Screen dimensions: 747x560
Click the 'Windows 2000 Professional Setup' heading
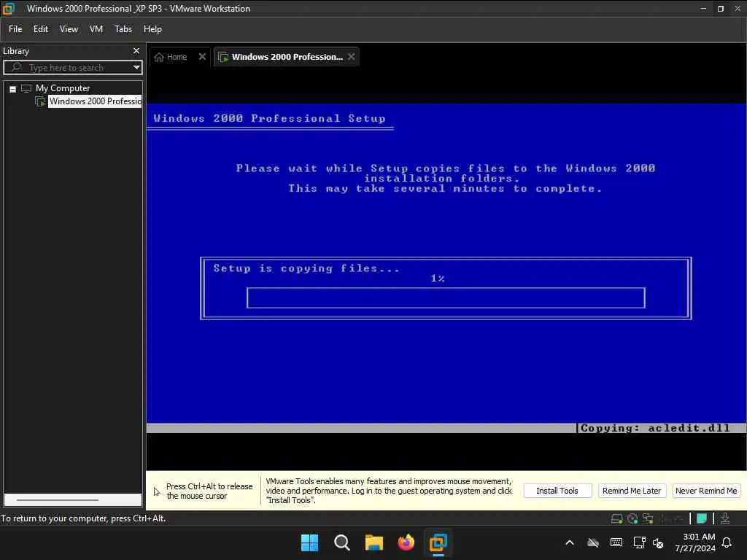[270, 119]
